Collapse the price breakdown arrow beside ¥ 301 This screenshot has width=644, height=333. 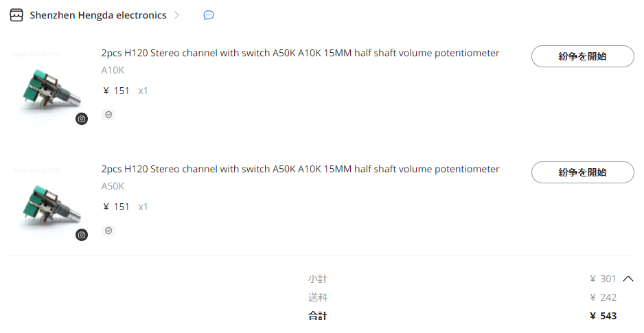point(628,279)
